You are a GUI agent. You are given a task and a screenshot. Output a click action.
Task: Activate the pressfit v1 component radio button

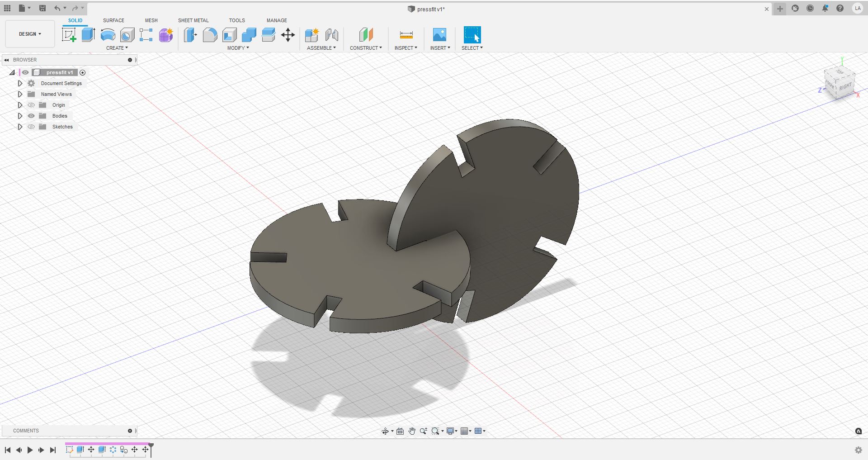(83, 72)
